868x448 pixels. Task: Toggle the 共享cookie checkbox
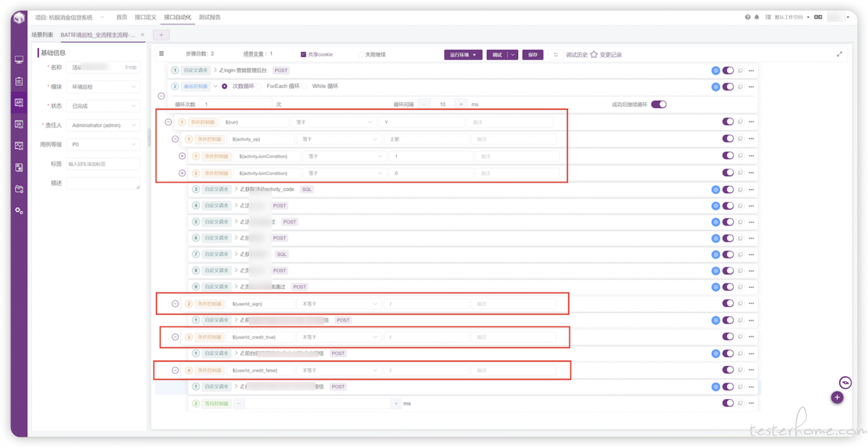(x=303, y=55)
